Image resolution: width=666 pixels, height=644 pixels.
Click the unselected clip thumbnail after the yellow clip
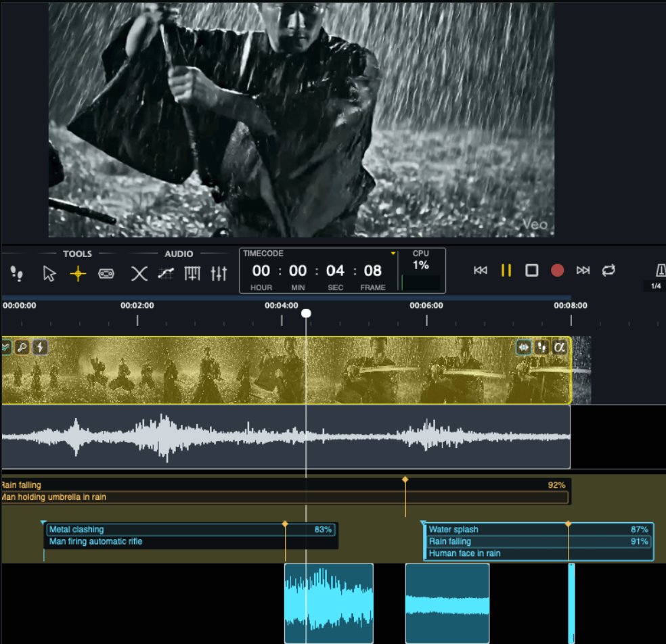[x=581, y=370]
